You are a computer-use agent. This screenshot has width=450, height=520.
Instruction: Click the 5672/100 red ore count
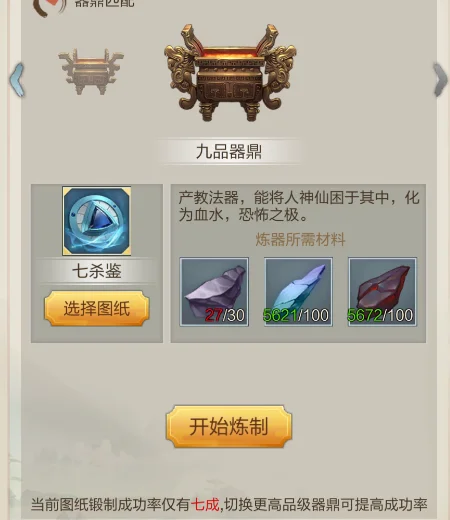click(x=380, y=315)
